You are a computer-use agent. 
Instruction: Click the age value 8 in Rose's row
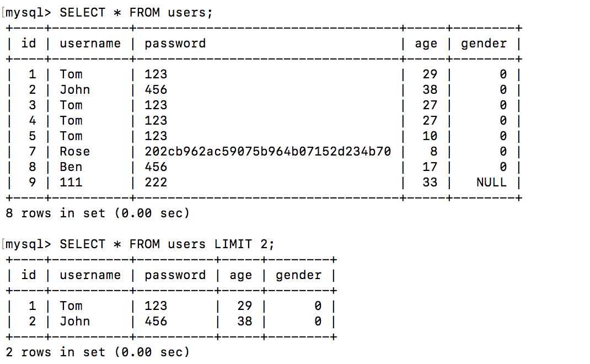tap(433, 152)
